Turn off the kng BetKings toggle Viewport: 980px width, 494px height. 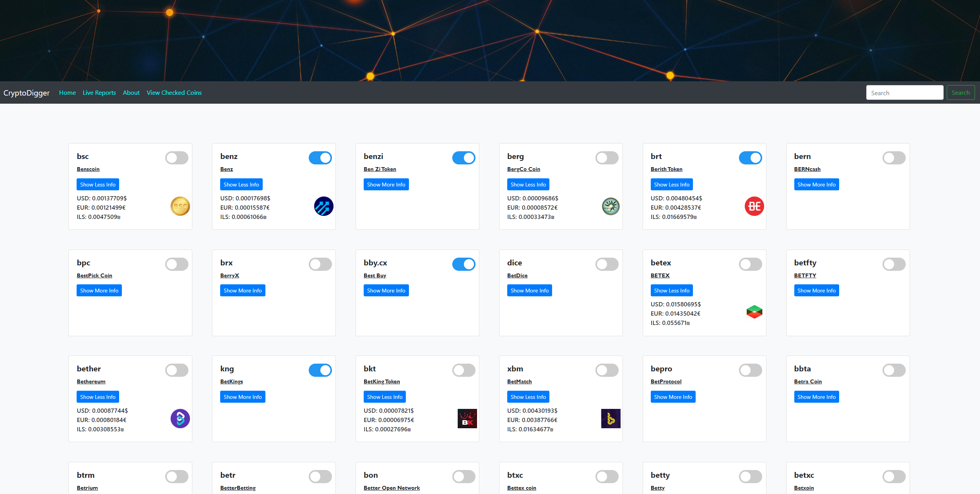[320, 370]
